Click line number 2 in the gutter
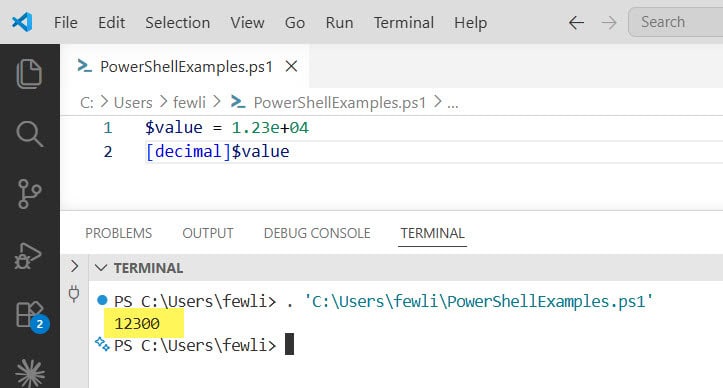The width and height of the screenshot is (723, 388). click(x=107, y=152)
